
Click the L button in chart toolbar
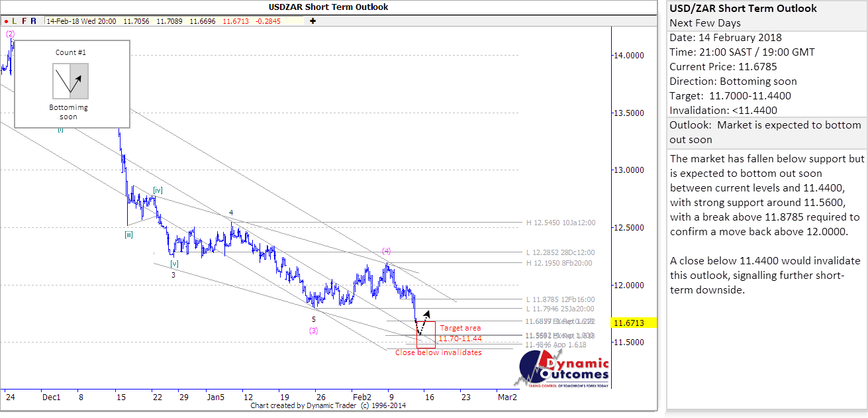(x=15, y=21)
